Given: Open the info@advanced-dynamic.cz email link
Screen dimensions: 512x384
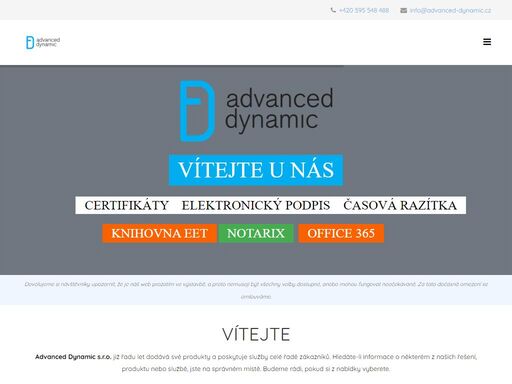Looking at the screenshot, I should pyautogui.click(x=450, y=10).
